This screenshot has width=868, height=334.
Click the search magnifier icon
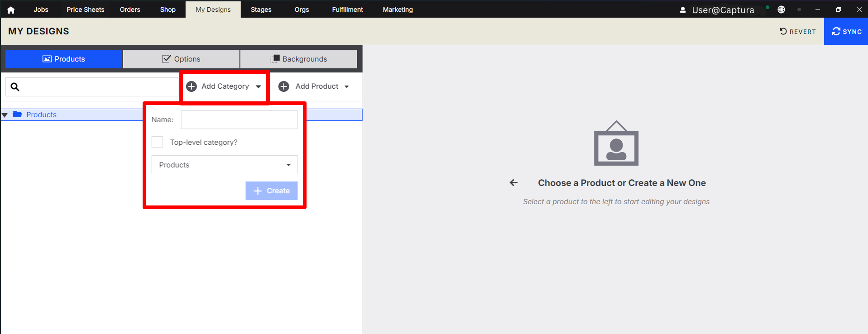tap(15, 87)
